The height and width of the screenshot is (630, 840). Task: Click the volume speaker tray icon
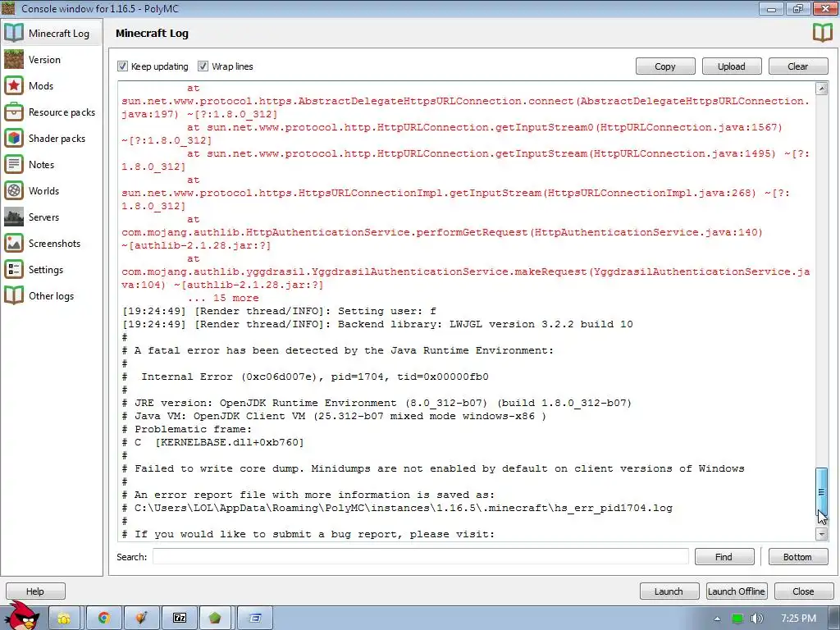click(x=757, y=619)
